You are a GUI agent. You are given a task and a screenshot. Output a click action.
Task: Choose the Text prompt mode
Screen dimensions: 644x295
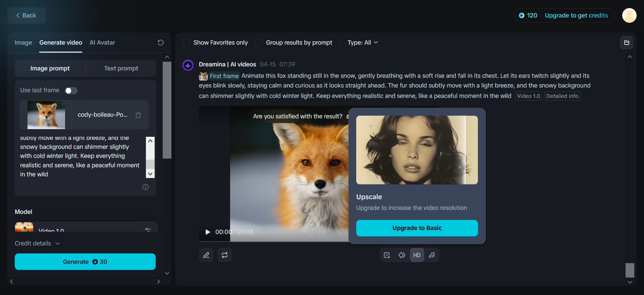pyautogui.click(x=121, y=68)
